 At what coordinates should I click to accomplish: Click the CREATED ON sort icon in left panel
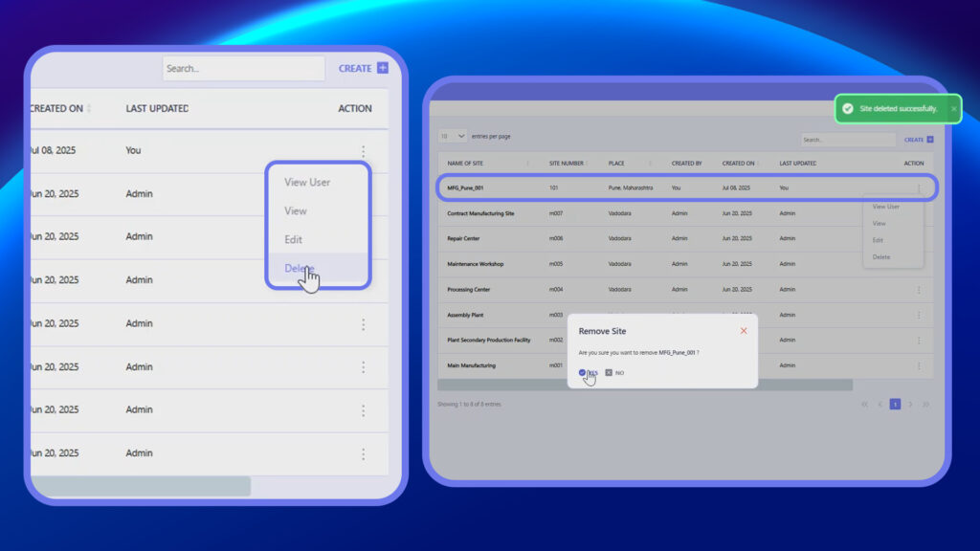click(89, 109)
